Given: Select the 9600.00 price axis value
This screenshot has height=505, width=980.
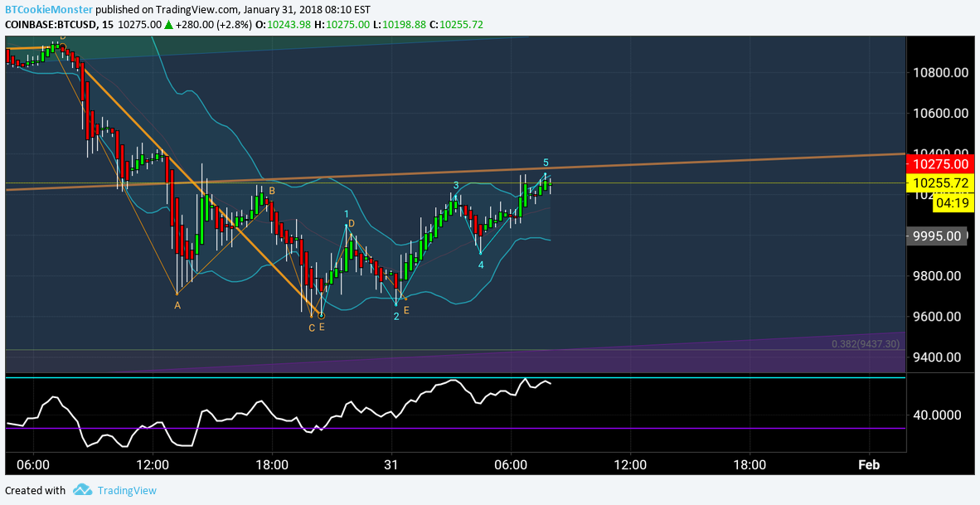Looking at the screenshot, I should [935, 316].
